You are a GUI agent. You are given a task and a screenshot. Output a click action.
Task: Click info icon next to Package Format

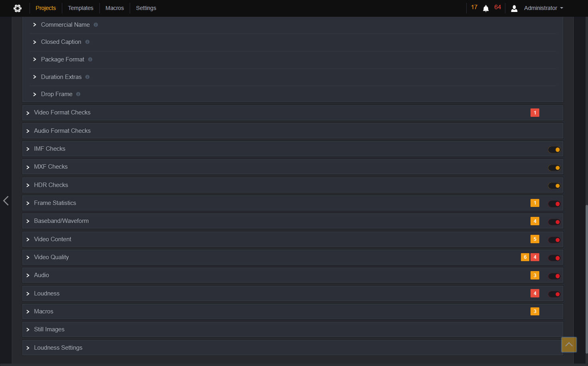coord(90,59)
